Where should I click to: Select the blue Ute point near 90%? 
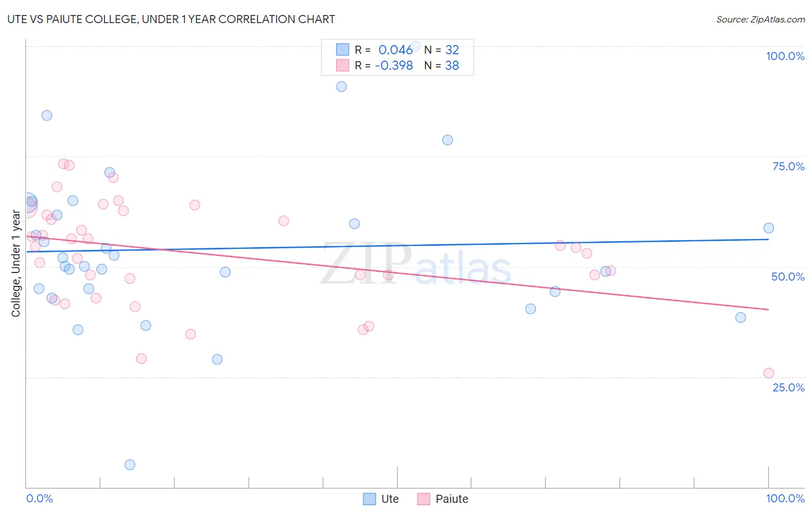(x=341, y=87)
